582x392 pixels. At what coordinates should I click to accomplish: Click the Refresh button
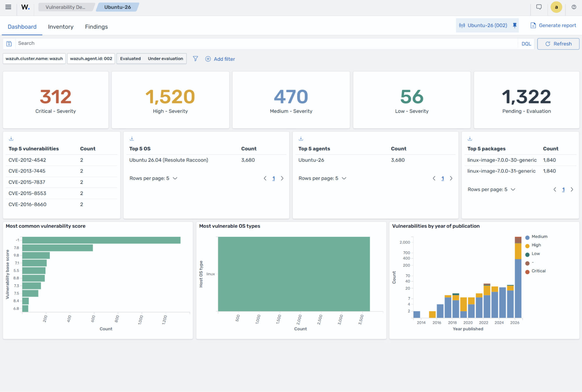(558, 44)
